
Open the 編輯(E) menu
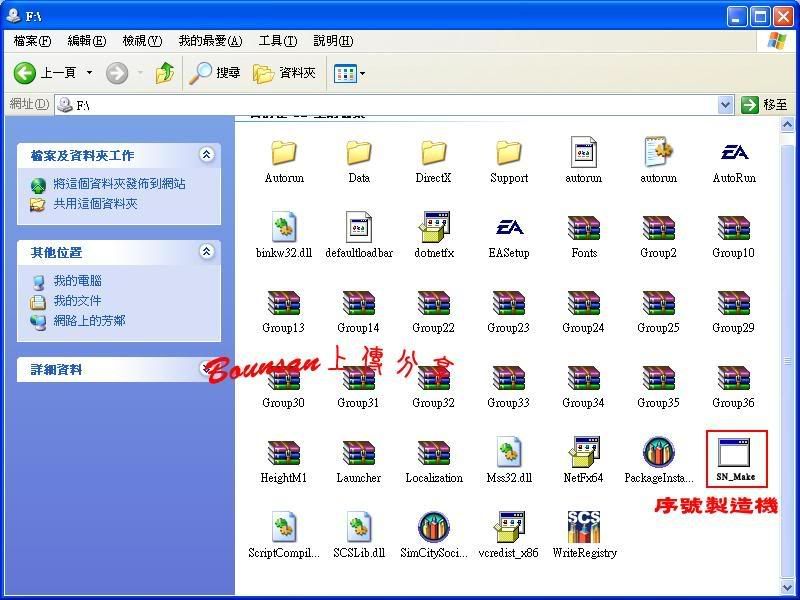click(x=87, y=41)
